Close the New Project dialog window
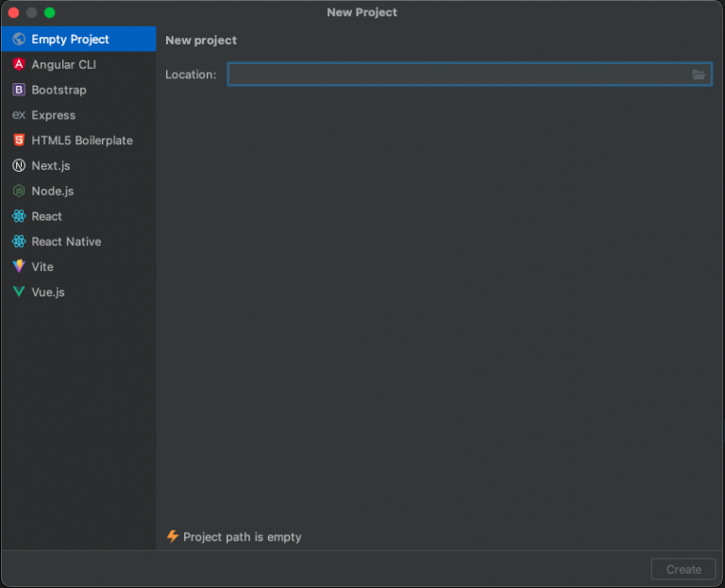This screenshot has height=588, width=725. click(14, 12)
